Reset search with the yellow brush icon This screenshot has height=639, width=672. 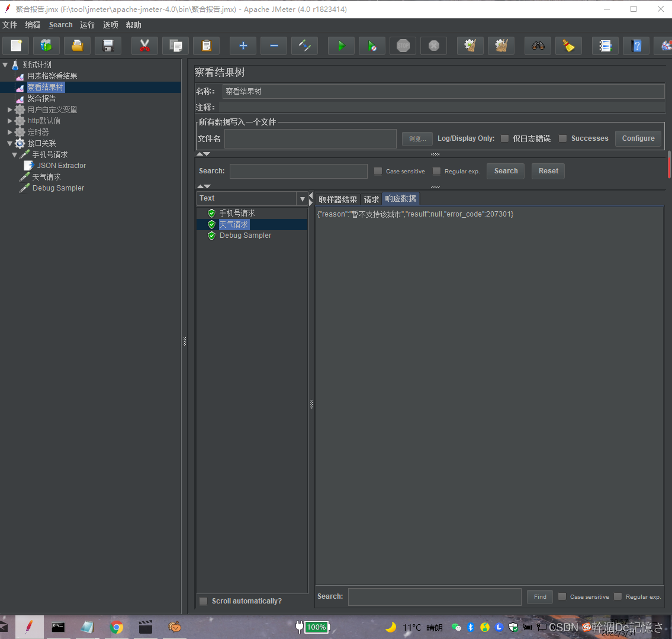[569, 46]
